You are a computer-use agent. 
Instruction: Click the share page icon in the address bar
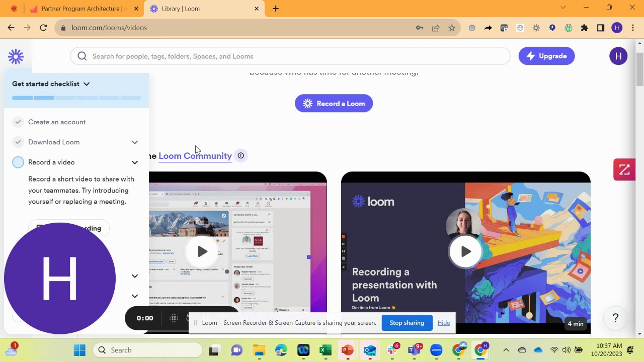pyautogui.click(x=436, y=28)
